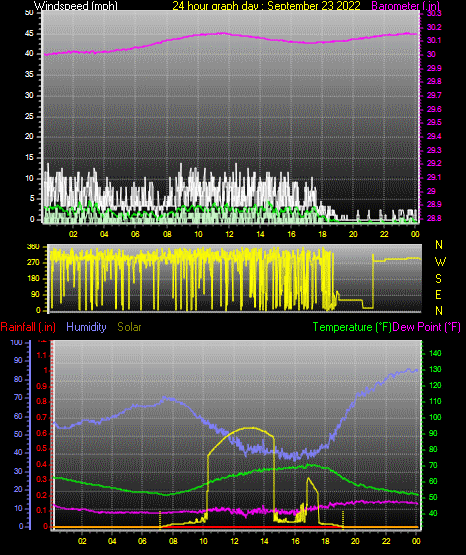Click the 12 hour label under windspeed graph
466x555 pixels.
tap(229, 234)
